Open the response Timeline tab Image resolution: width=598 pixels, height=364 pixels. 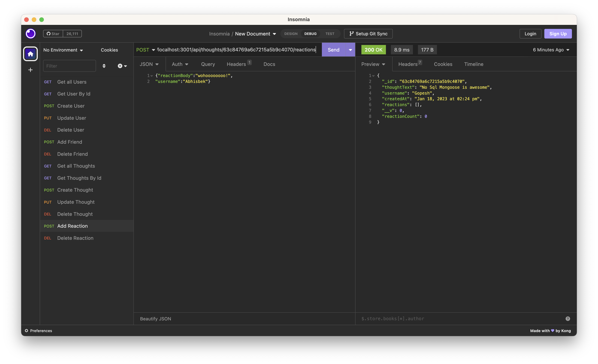[473, 64]
